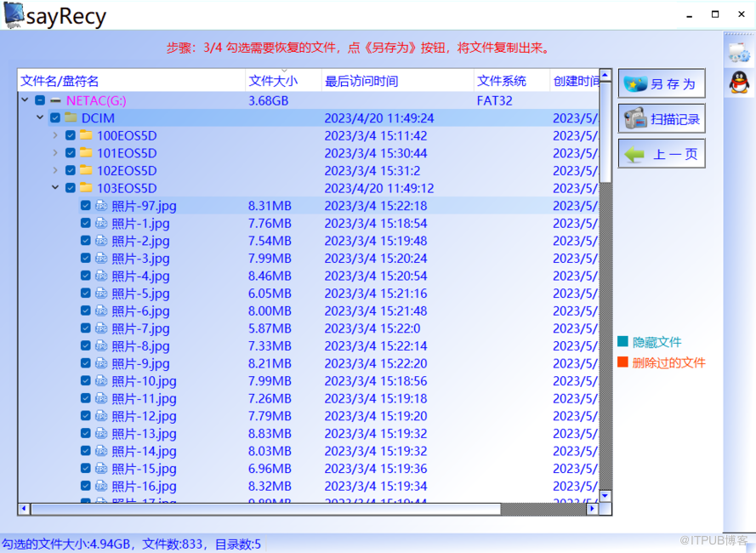Click the 另存为 save-as button

(x=662, y=83)
